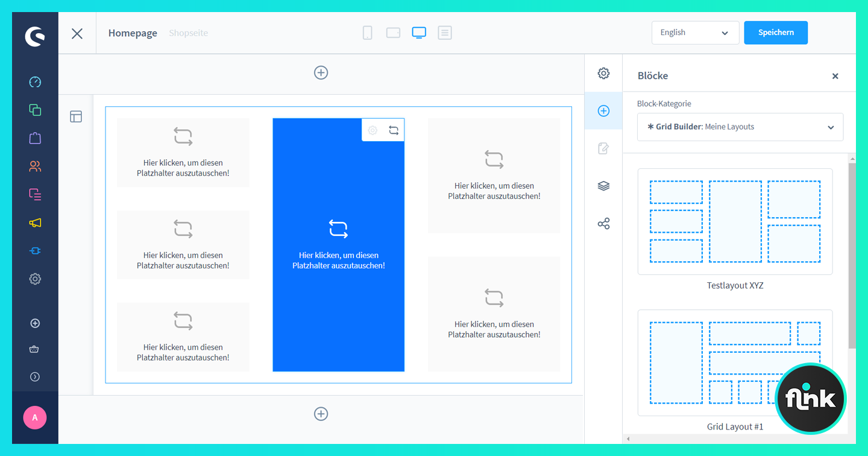This screenshot has height=456, width=868.
Task: Close the layout editor with X icon
Action: click(77, 33)
